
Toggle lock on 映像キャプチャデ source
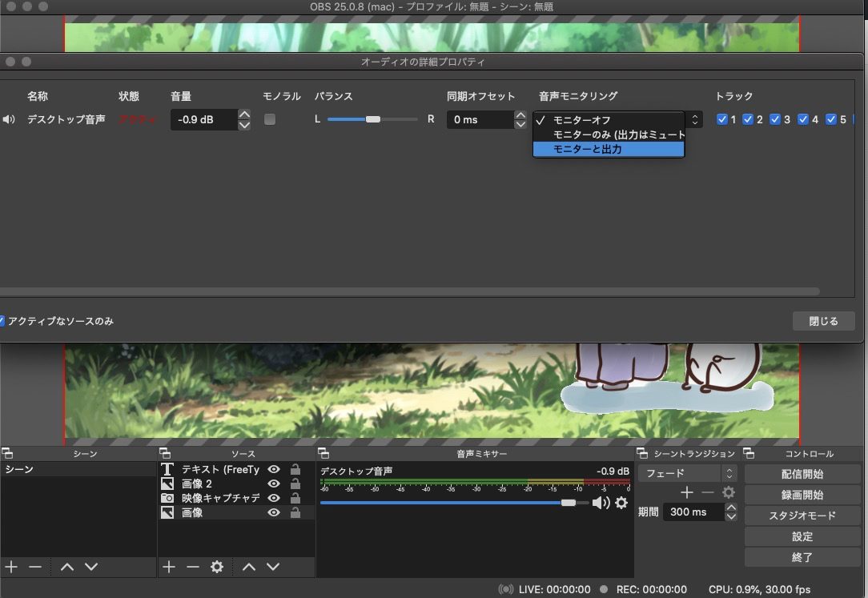coord(295,498)
